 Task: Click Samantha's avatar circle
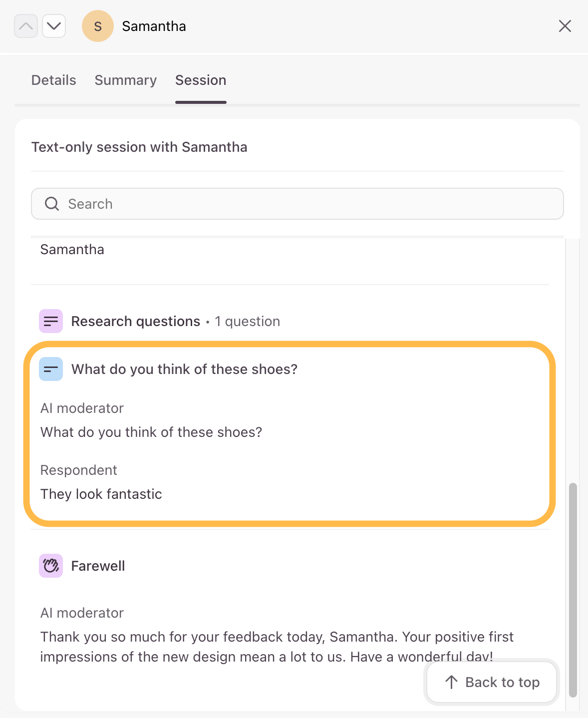pyautogui.click(x=98, y=26)
